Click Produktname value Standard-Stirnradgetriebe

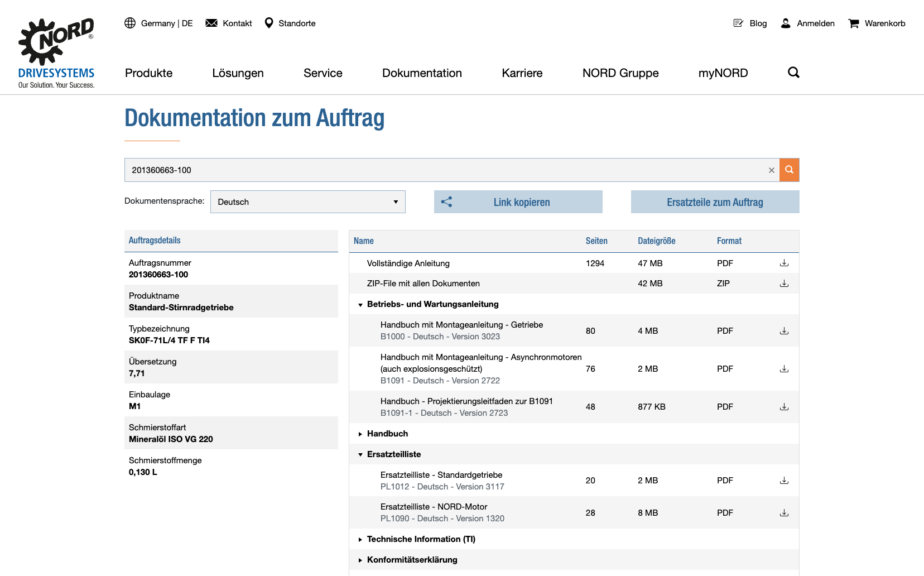181,308
